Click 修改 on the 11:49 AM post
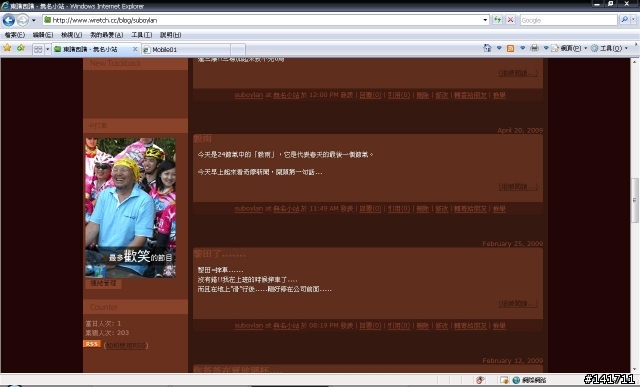This screenshot has width=640, height=387. pos(442,209)
